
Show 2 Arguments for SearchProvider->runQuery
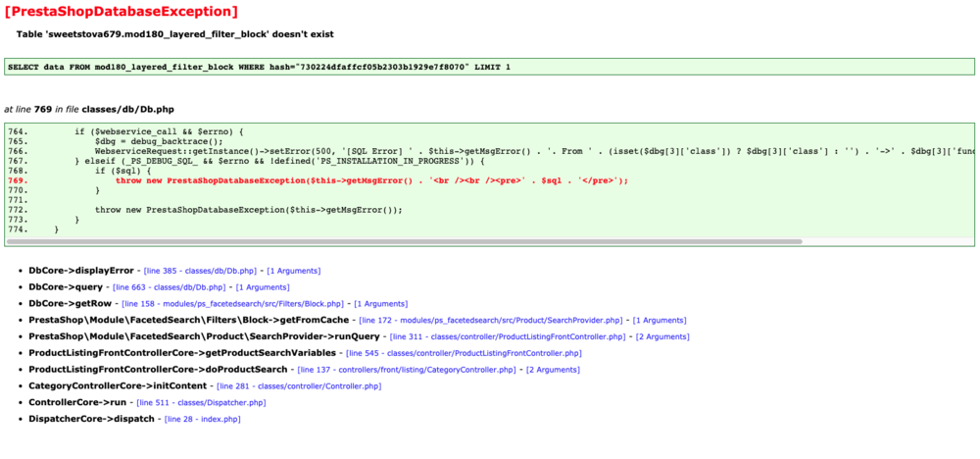tap(663, 336)
